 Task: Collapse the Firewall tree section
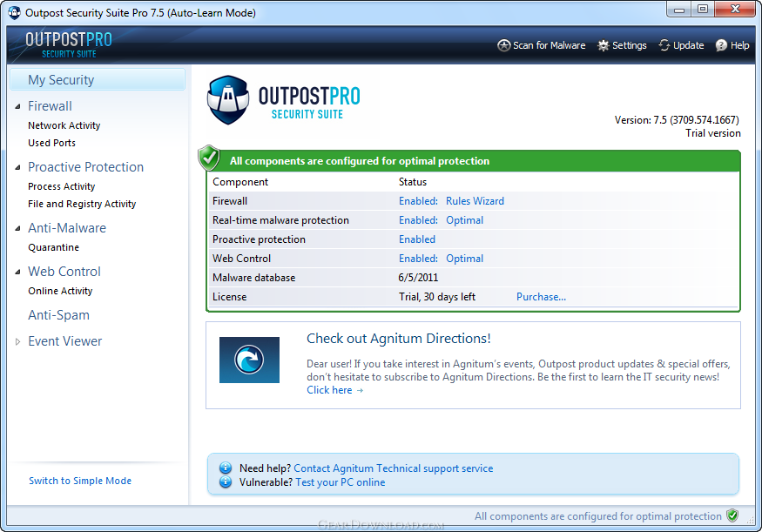[18, 106]
